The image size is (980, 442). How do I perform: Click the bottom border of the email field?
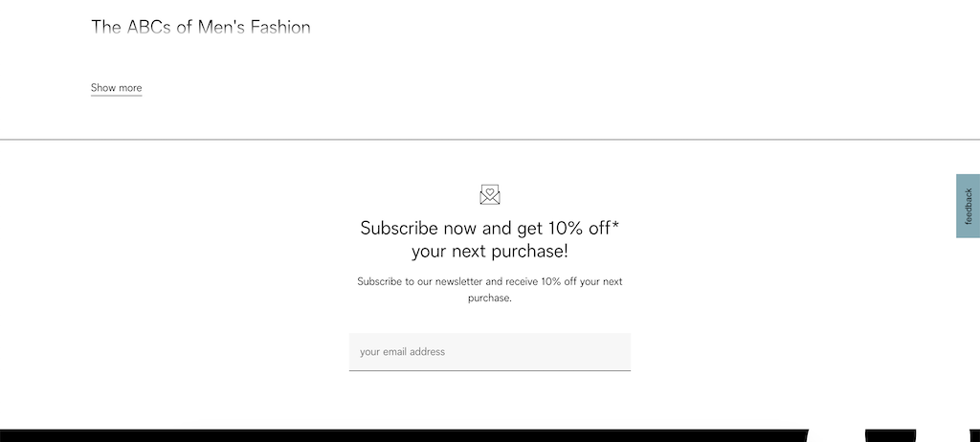point(489,370)
